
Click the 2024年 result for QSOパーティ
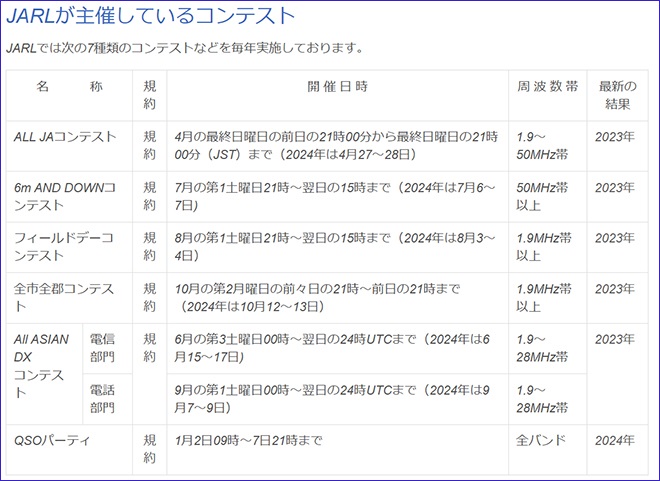[615, 441]
